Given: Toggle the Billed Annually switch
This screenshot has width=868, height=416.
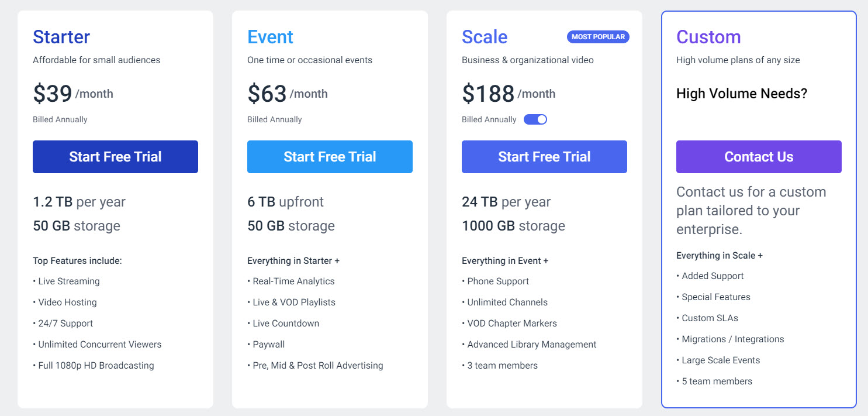Looking at the screenshot, I should [535, 119].
